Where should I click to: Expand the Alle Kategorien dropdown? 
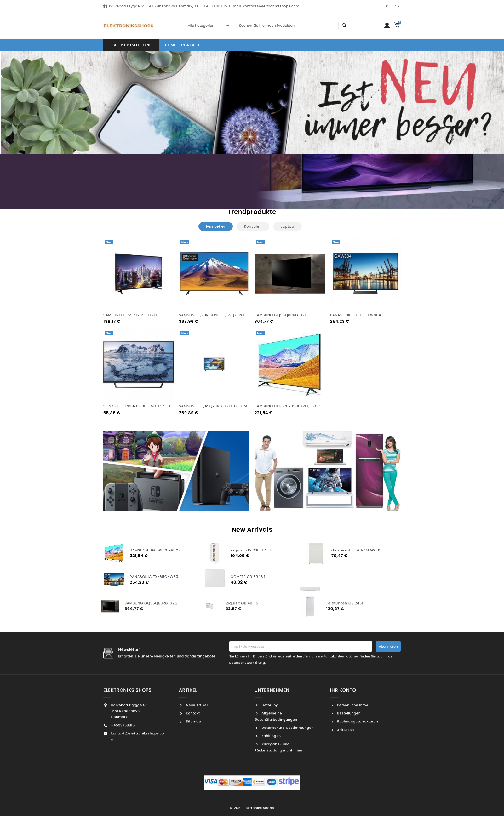208,26
